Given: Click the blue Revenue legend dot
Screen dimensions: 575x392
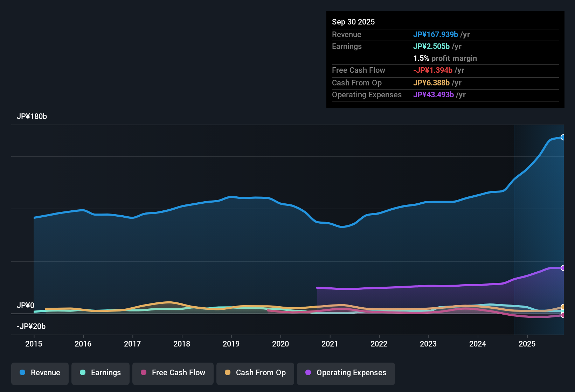Looking at the screenshot, I should point(22,373).
